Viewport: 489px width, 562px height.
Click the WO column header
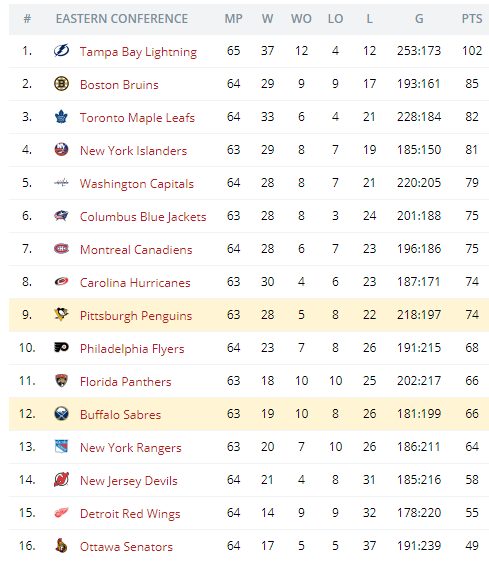301,19
